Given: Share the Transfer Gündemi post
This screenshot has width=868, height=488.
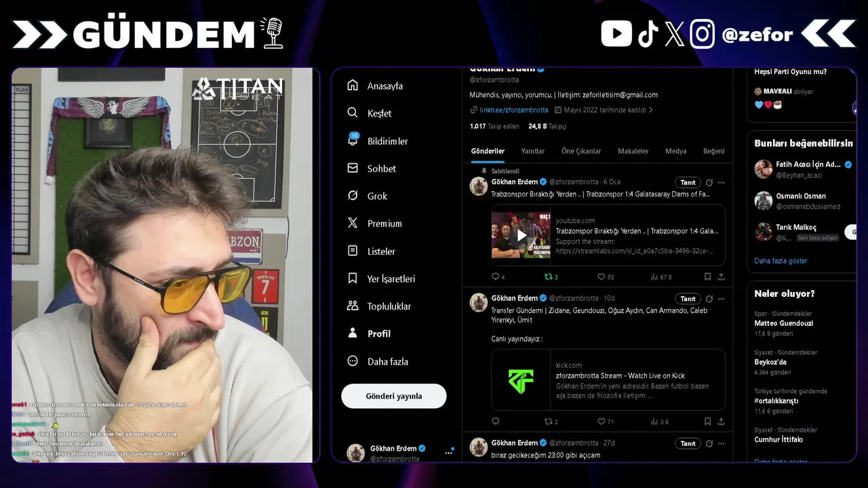Looking at the screenshot, I should tap(721, 422).
